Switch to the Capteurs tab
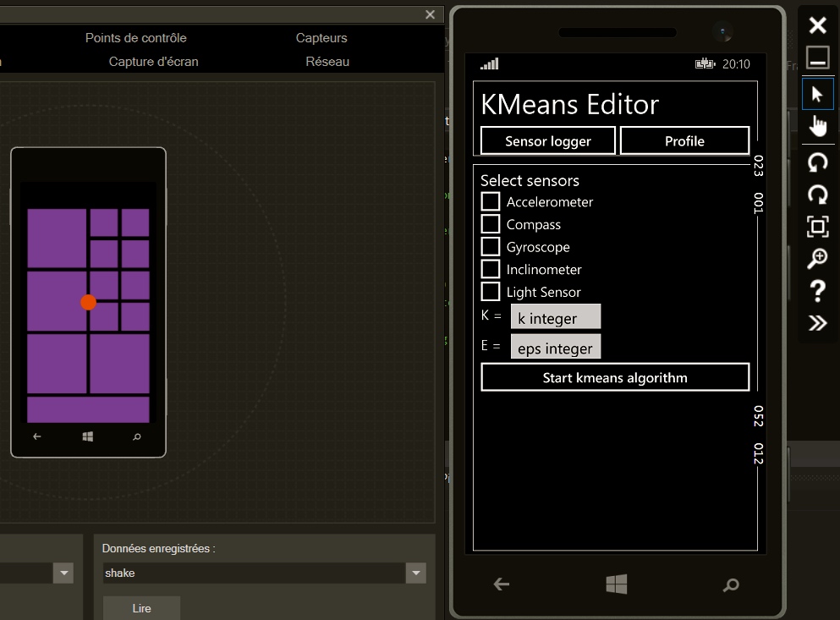 [321, 38]
